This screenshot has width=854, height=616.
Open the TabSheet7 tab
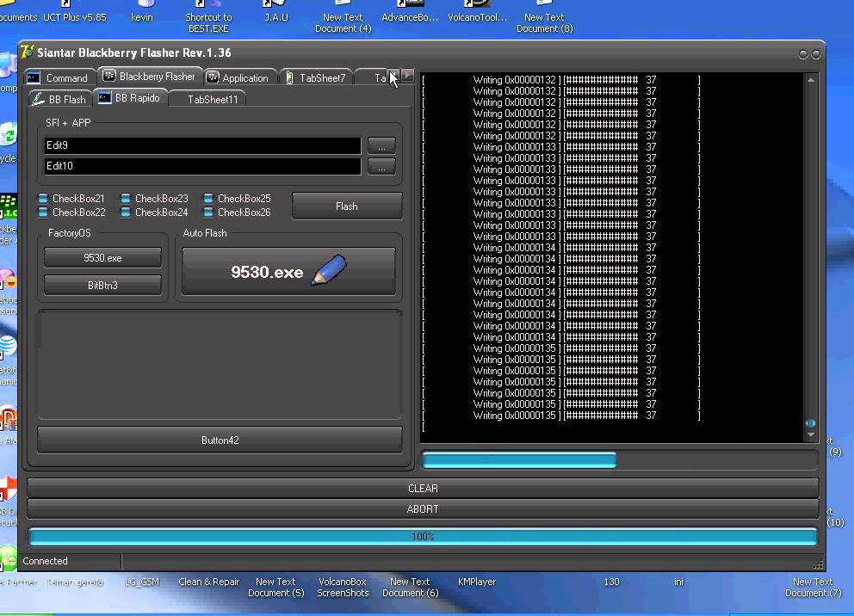click(316, 77)
